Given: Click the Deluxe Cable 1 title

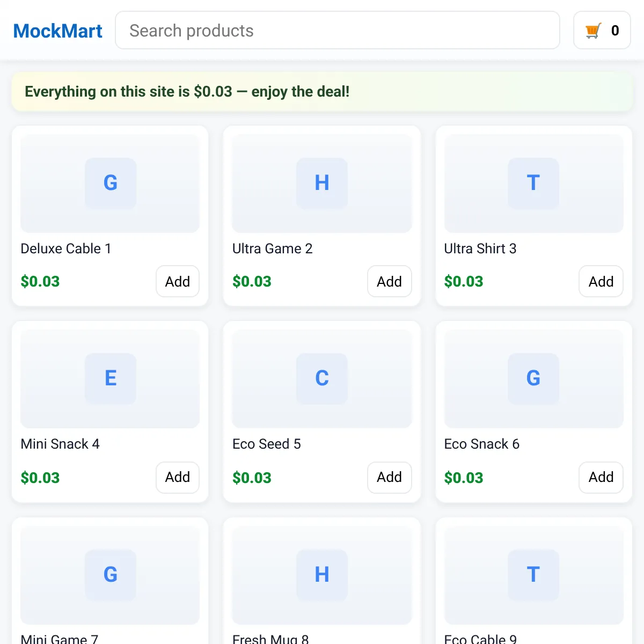Looking at the screenshot, I should pos(65,248).
